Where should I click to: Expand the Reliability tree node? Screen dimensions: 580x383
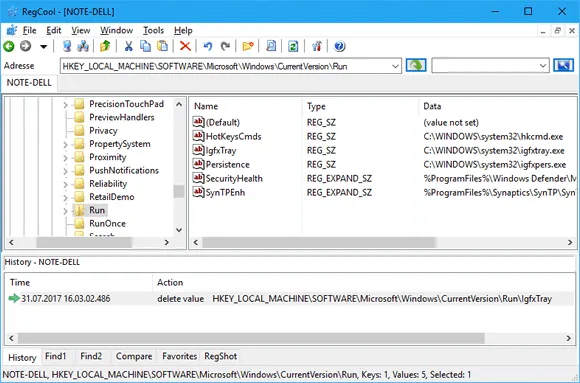(x=65, y=185)
